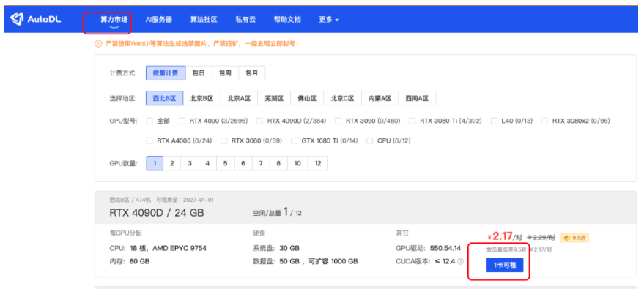Viewport: 644px width, 289px height.
Task: Set GPU数量 to 8
Action: (278, 163)
